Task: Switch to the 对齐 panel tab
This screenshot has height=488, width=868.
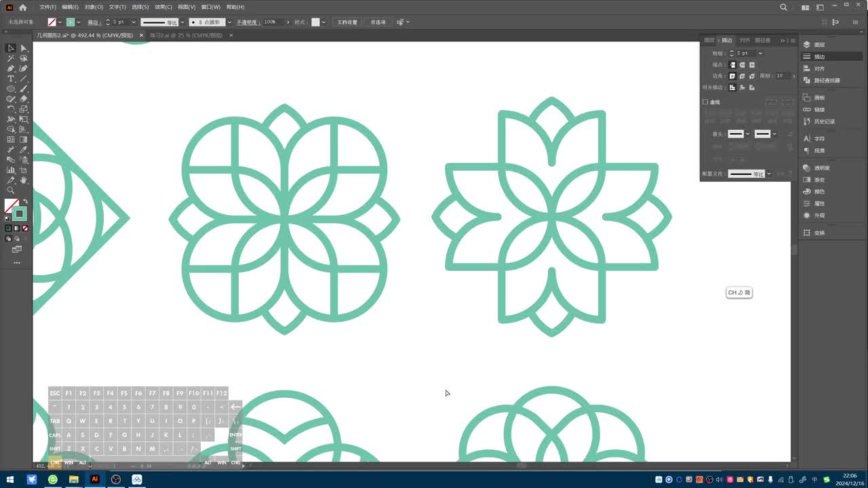Action: click(745, 41)
